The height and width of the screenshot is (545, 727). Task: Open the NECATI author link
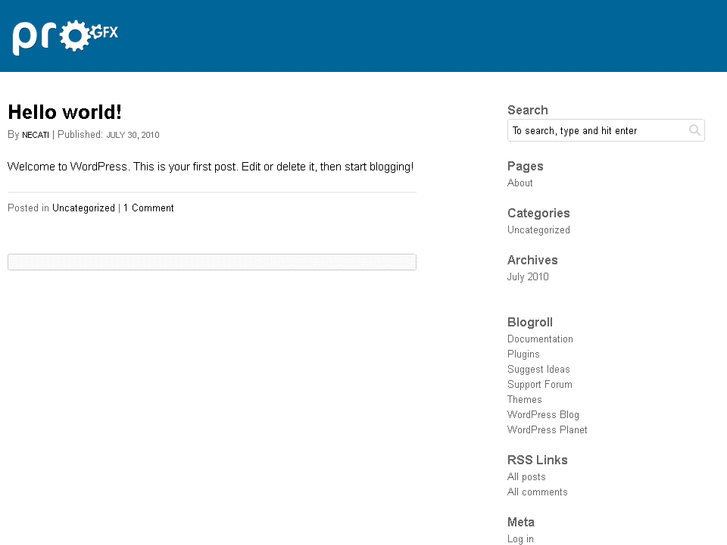coord(36,135)
